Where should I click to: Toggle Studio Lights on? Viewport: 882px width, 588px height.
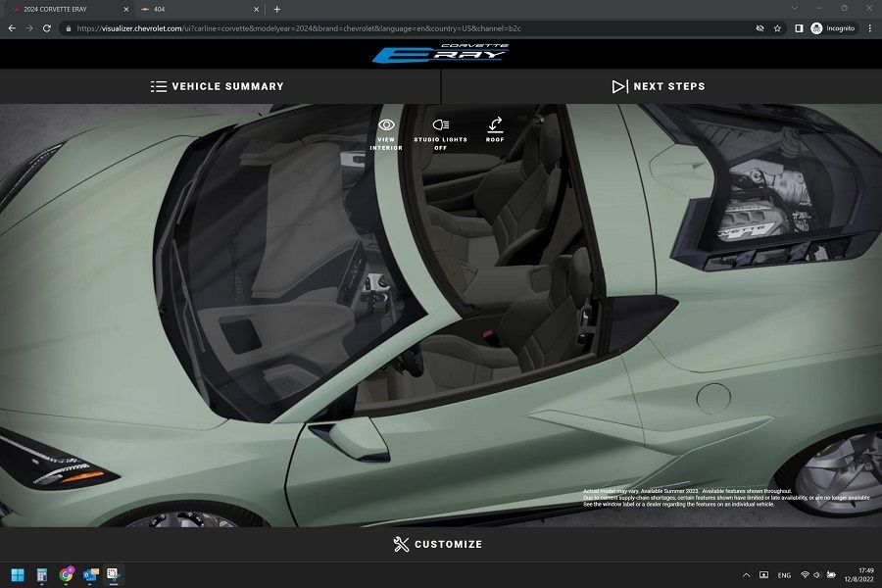click(439, 124)
